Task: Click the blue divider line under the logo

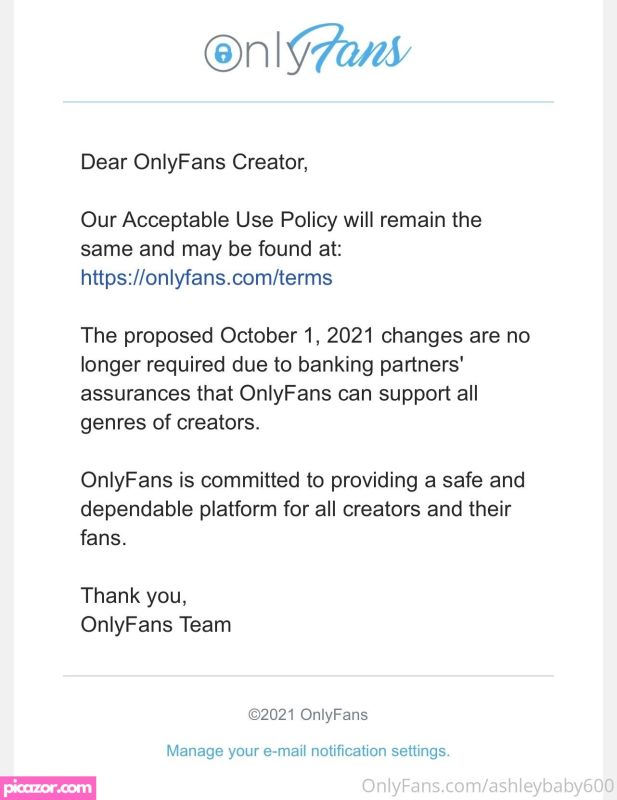Action: 308,102
